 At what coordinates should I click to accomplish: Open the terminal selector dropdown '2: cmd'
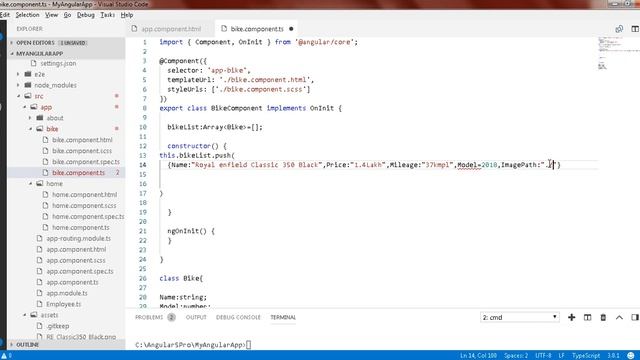click(519, 317)
